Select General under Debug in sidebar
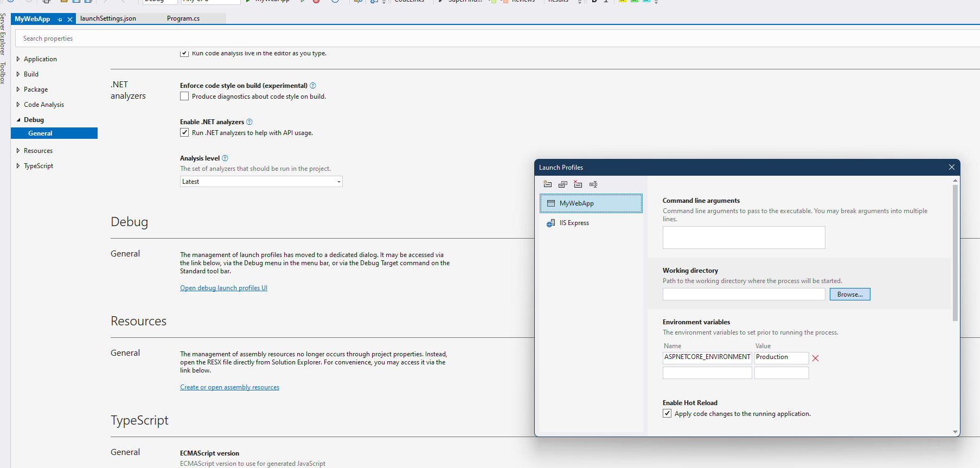 tap(54, 133)
